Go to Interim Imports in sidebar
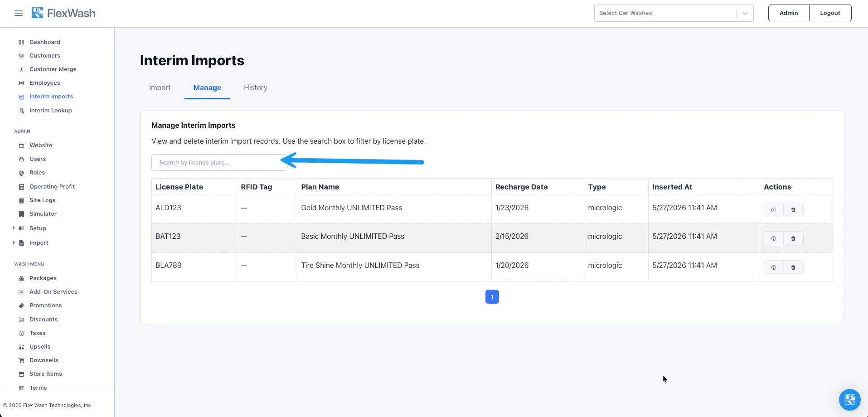This screenshot has height=417, width=868. pyautogui.click(x=51, y=97)
